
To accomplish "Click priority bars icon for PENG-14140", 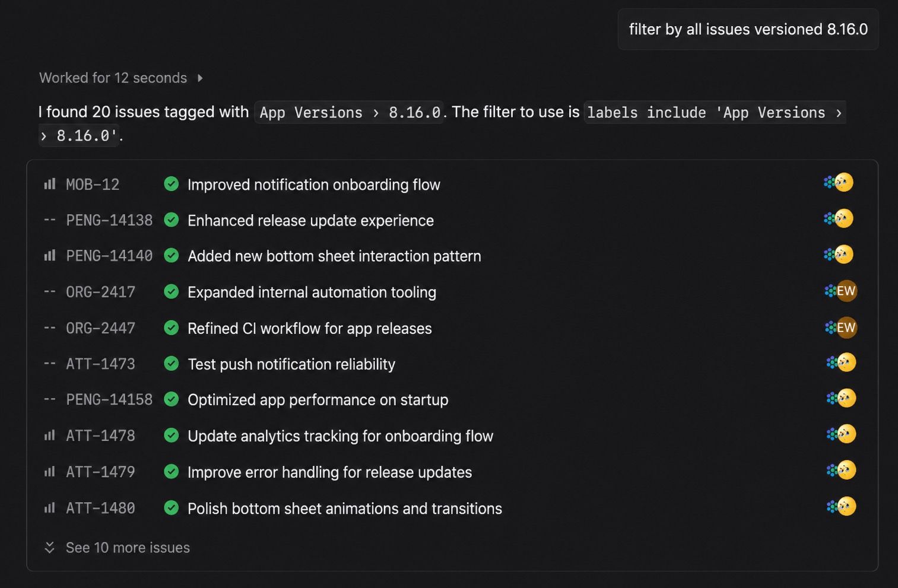I will pyautogui.click(x=50, y=256).
